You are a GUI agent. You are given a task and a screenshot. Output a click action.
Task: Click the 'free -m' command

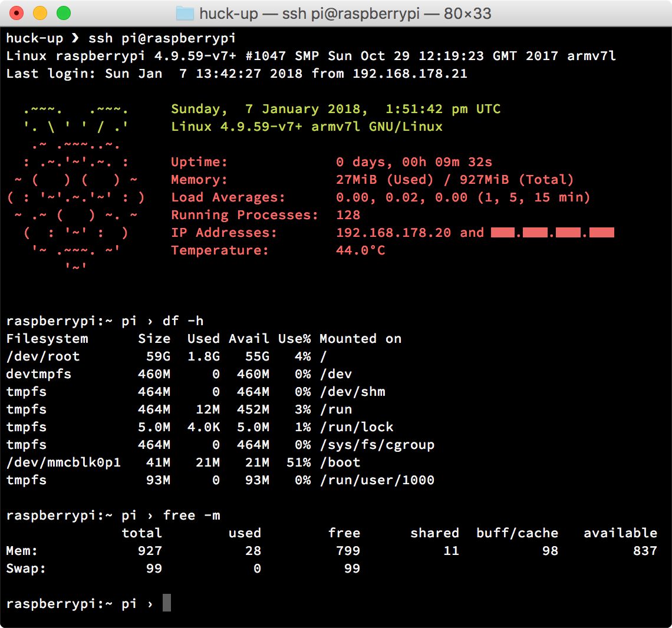(x=192, y=515)
